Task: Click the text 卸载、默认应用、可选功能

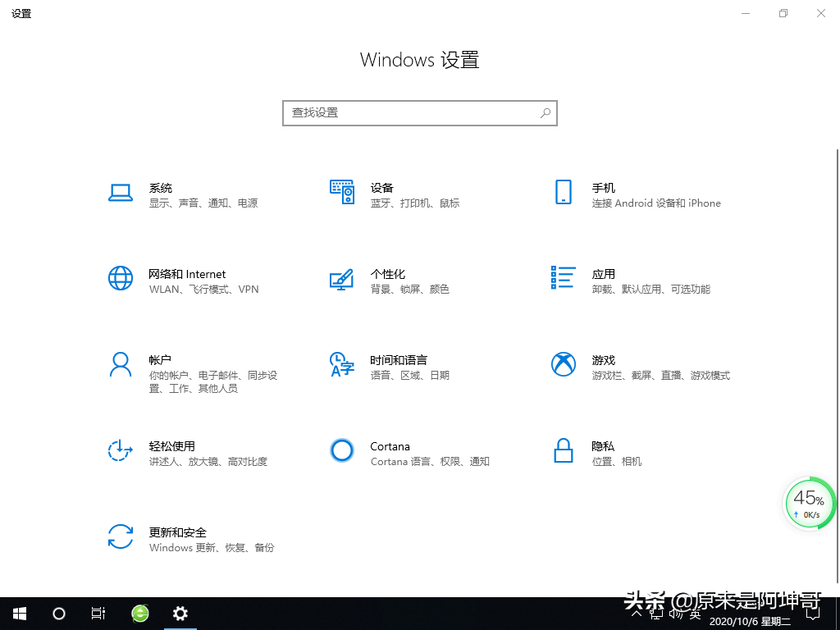Action: coord(651,290)
